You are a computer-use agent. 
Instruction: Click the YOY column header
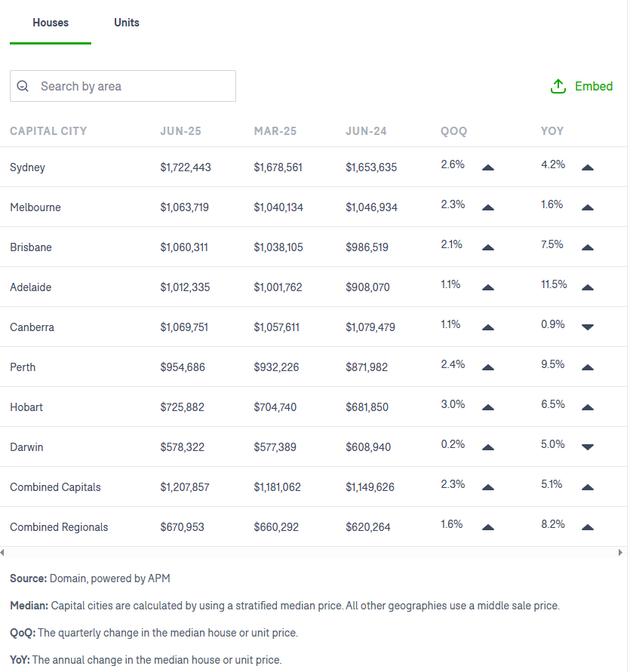(x=552, y=131)
